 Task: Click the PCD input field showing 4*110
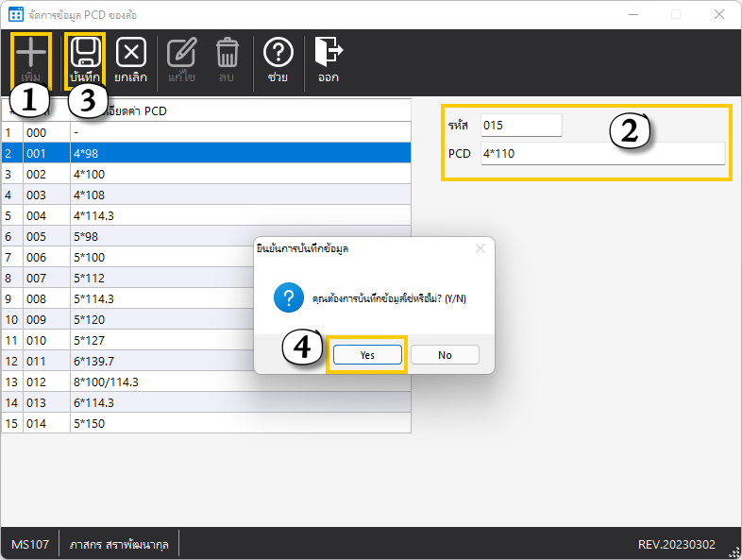(602, 154)
